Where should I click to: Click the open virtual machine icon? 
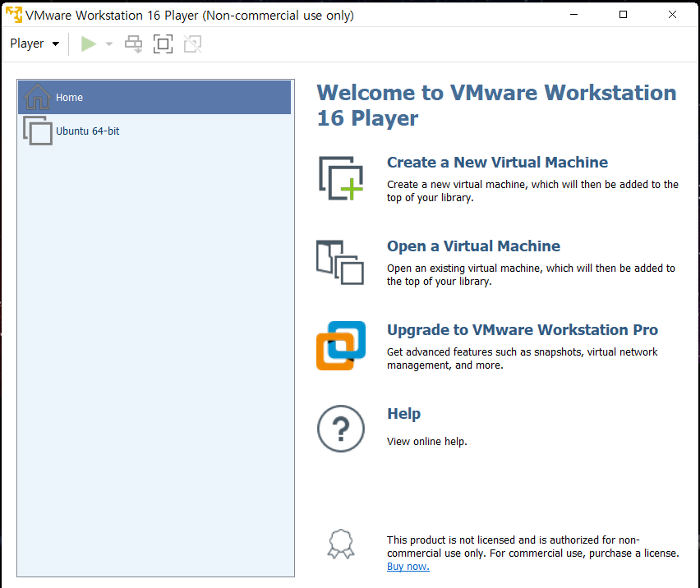340,262
